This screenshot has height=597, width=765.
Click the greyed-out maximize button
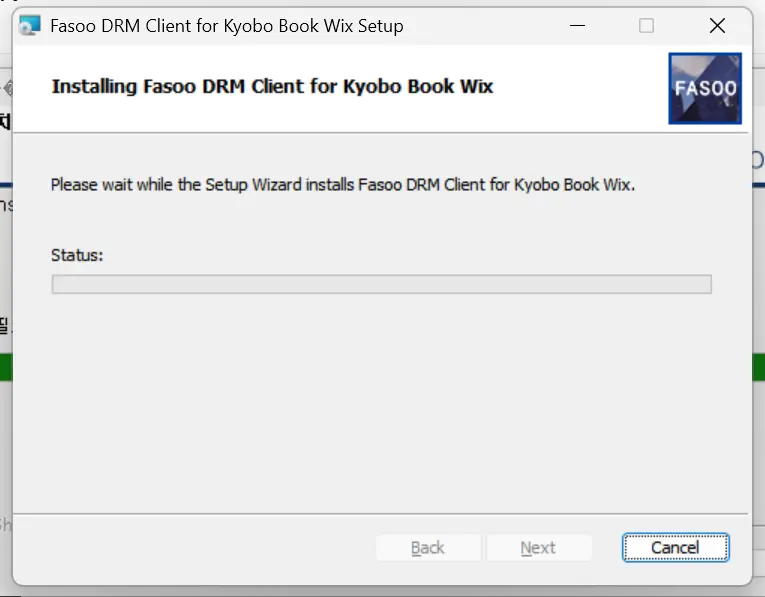(646, 26)
